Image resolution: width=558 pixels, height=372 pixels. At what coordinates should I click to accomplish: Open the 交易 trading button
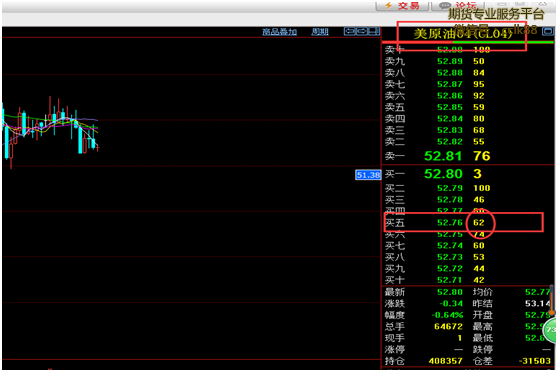click(x=402, y=6)
